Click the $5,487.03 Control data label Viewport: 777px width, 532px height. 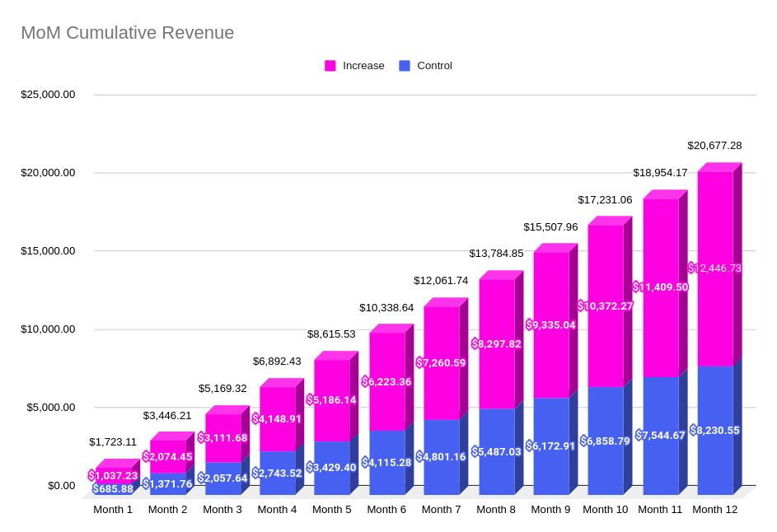(496, 452)
